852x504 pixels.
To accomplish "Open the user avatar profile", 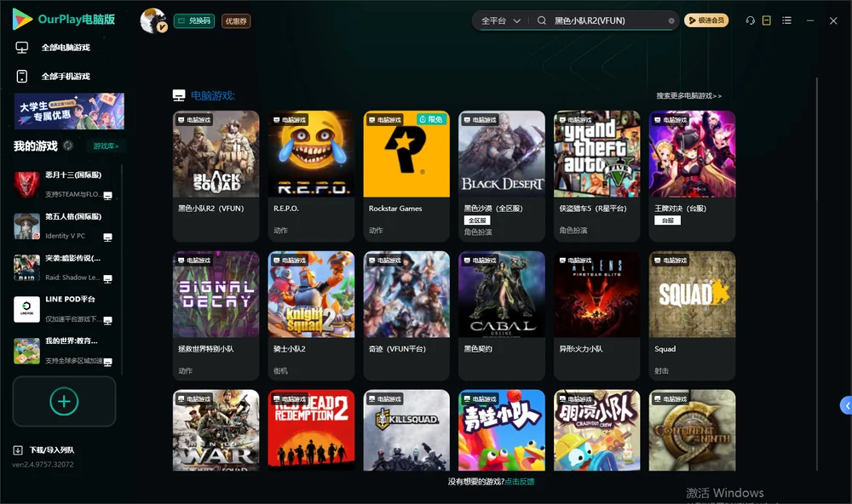I will [153, 20].
